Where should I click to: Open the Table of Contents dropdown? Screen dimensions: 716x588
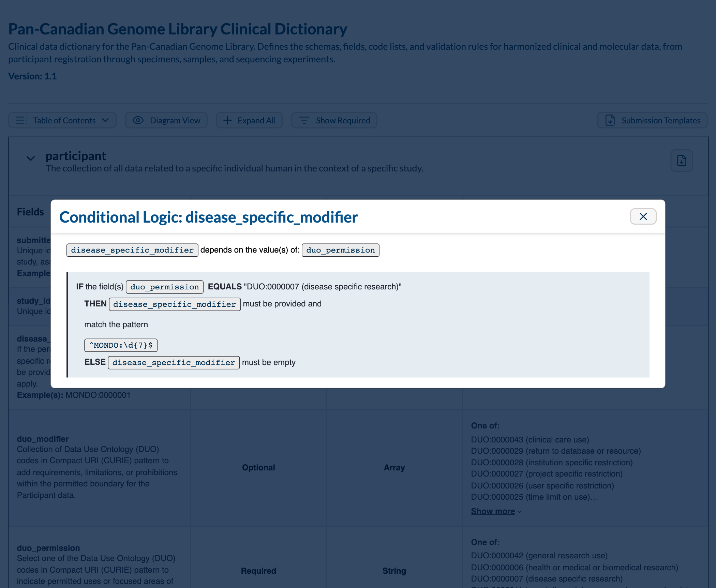pyautogui.click(x=62, y=120)
